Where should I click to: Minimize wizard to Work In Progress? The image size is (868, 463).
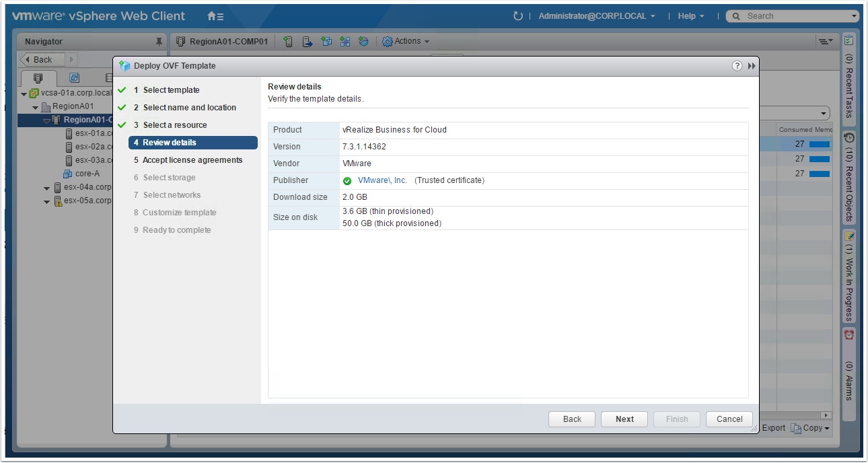tap(752, 66)
